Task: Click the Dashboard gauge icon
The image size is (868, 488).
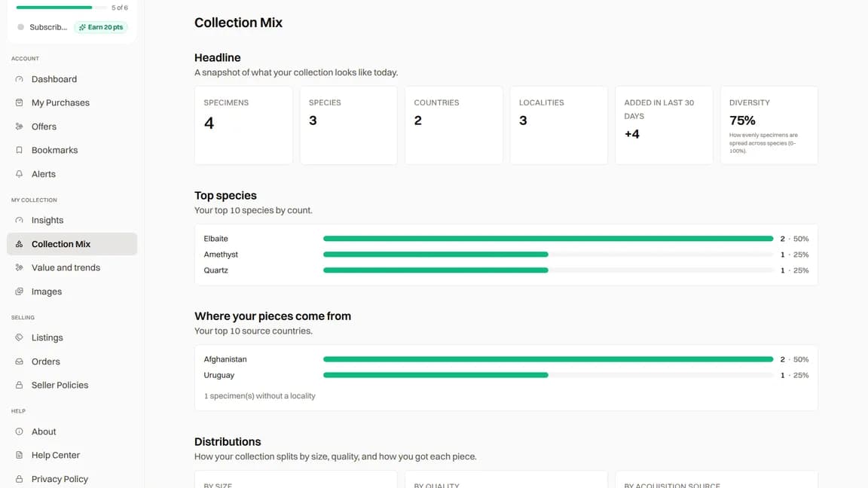Action: 20,79
